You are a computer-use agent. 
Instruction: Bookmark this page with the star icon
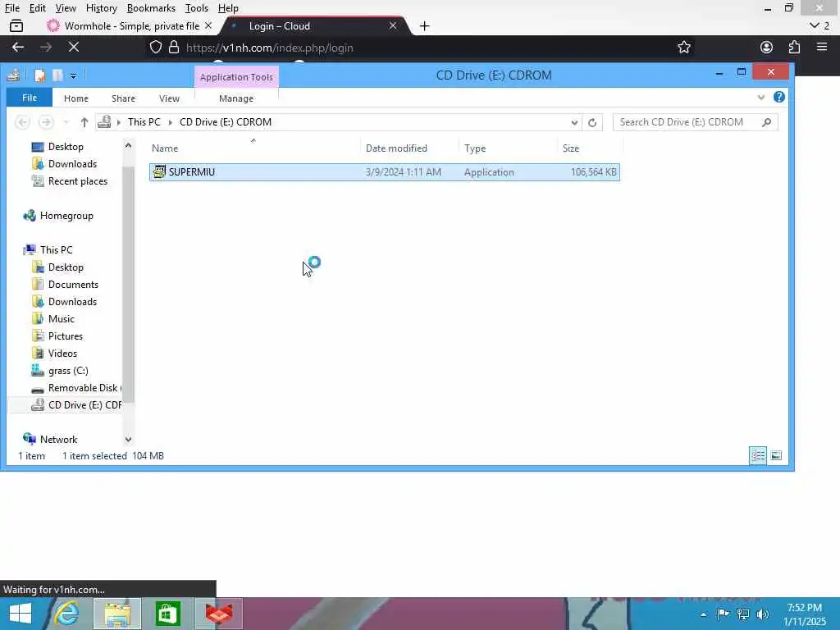click(683, 47)
